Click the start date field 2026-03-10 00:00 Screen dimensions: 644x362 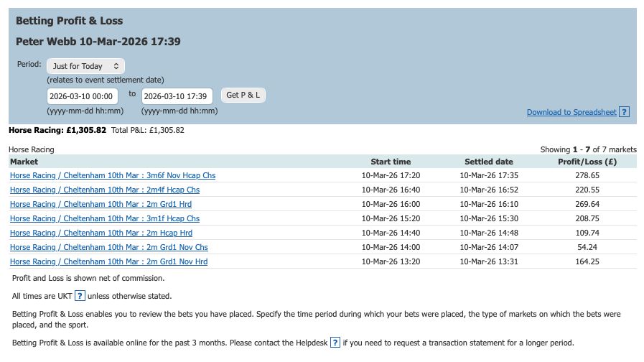click(82, 96)
